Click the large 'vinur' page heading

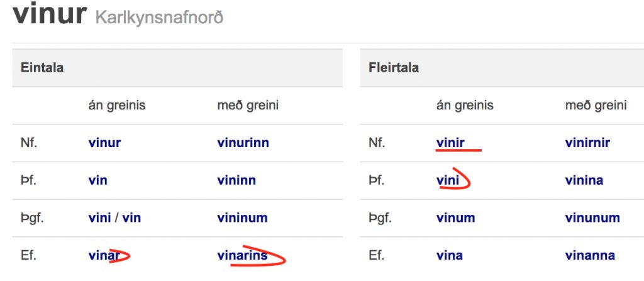[49, 14]
